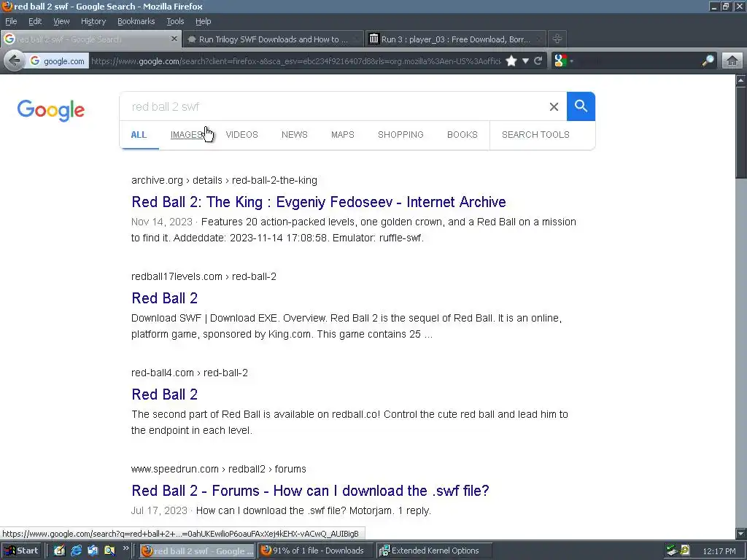
Task: Click the Google logo
Action: point(51,110)
